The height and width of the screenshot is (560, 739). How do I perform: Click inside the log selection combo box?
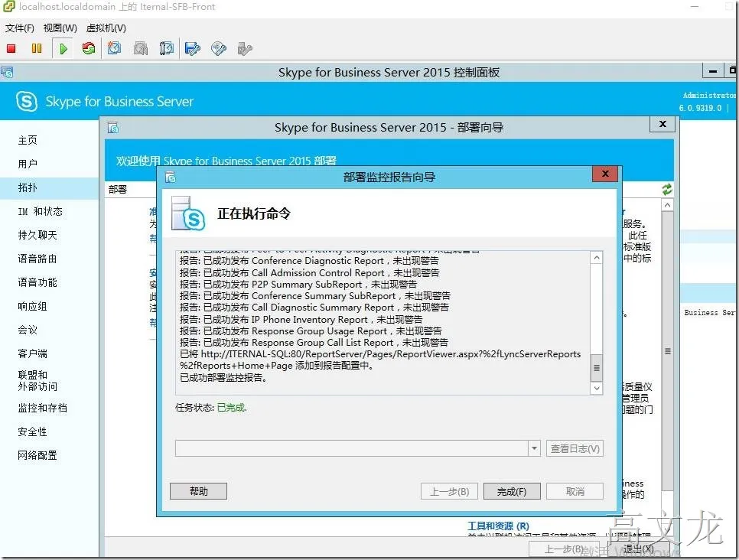[352, 448]
